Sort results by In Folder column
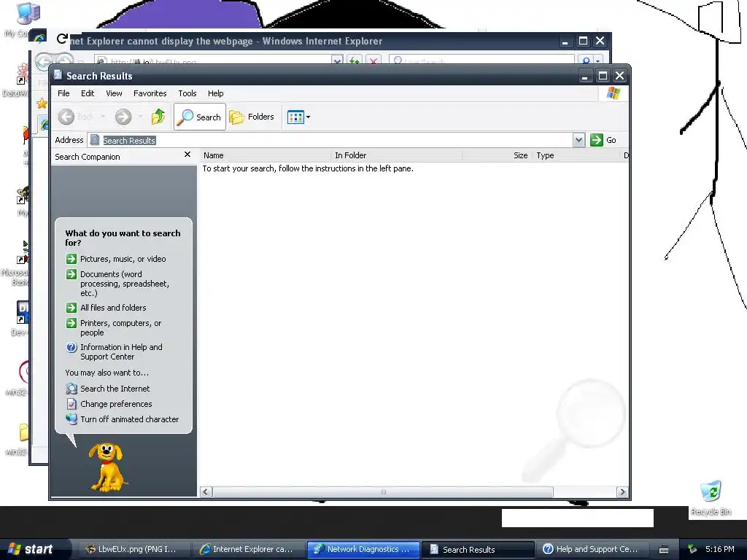The height and width of the screenshot is (560, 747). (396, 155)
